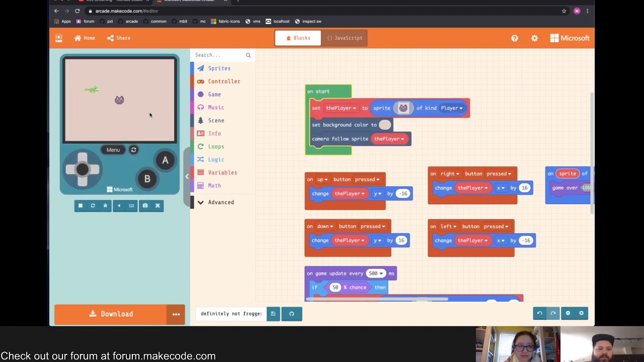The height and width of the screenshot is (362, 644).
Task: Go to Home
Action: (x=85, y=38)
